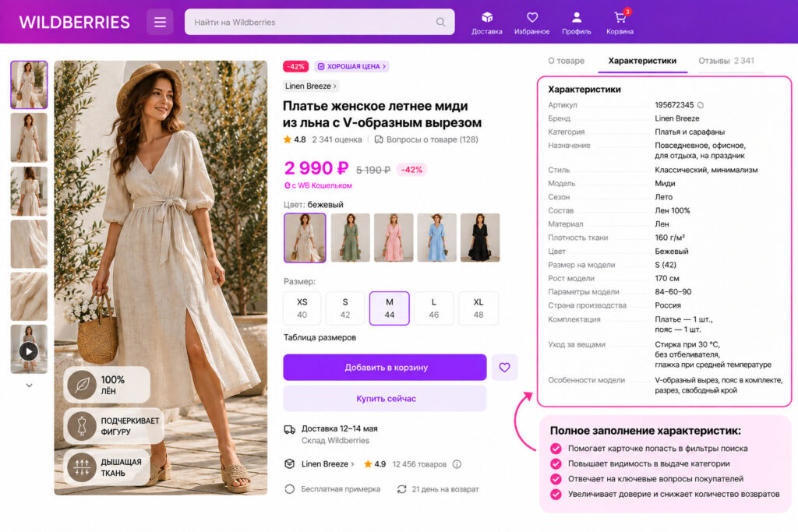Choose the blue dress color
The height and width of the screenshot is (532, 798).
point(436,238)
